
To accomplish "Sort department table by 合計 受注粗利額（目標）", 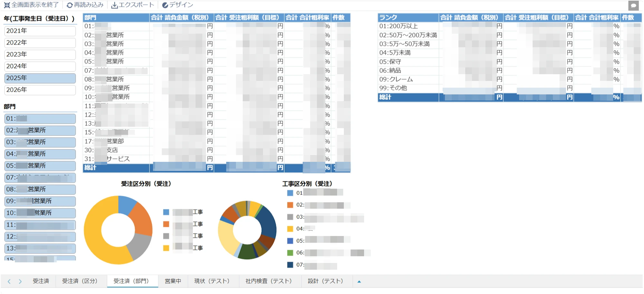I will tap(249, 17).
